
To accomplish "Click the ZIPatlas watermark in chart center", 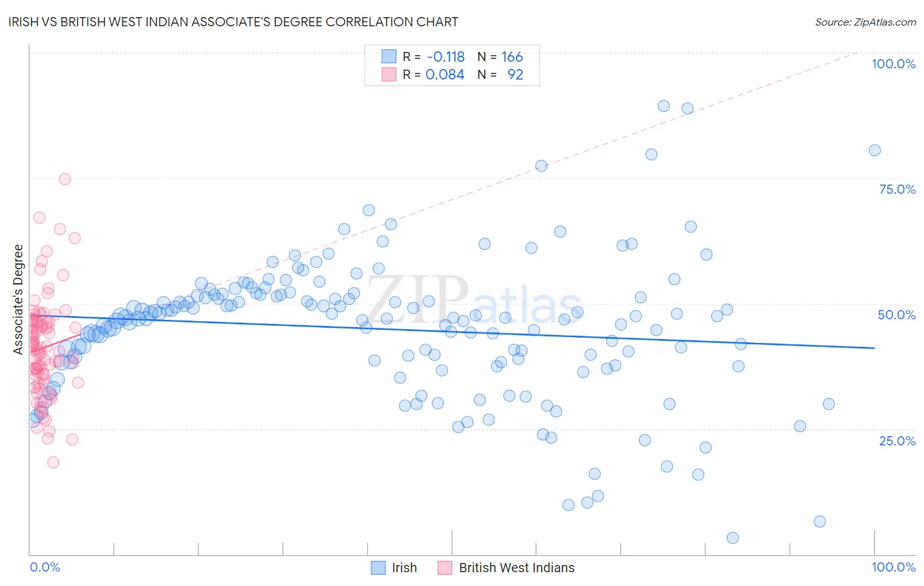I will coord(474,300).
